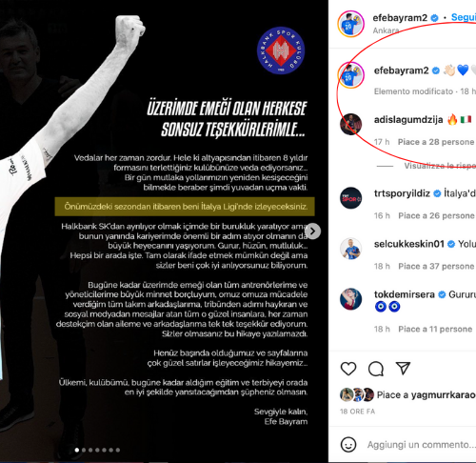Expand replies with Visualizza le risposte

click(440, 166)
